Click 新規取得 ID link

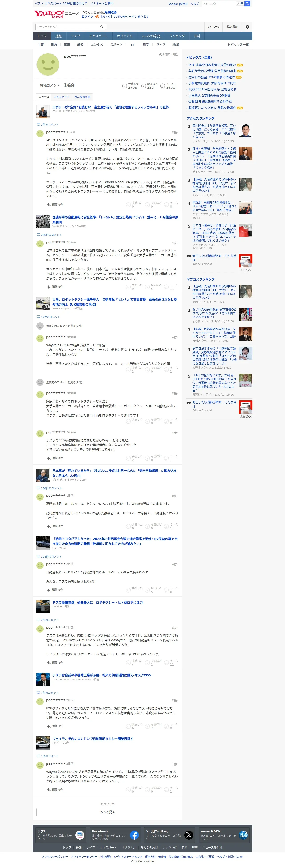click(111, 12)
